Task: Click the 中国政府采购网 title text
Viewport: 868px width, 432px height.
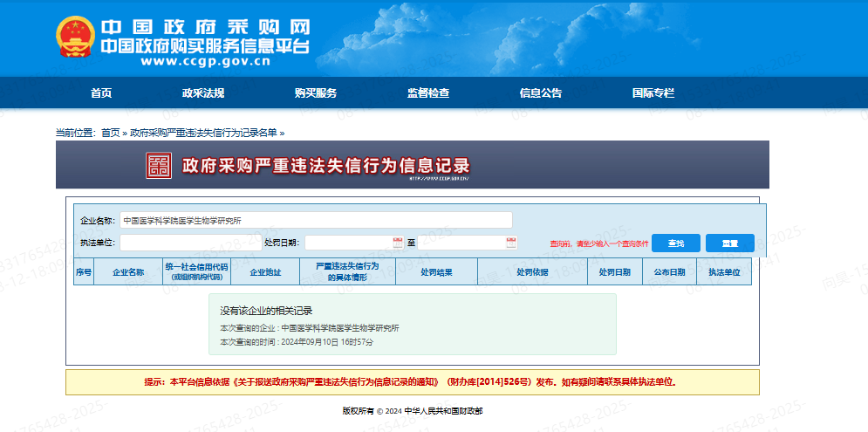Action: click(x=205, y=27)
